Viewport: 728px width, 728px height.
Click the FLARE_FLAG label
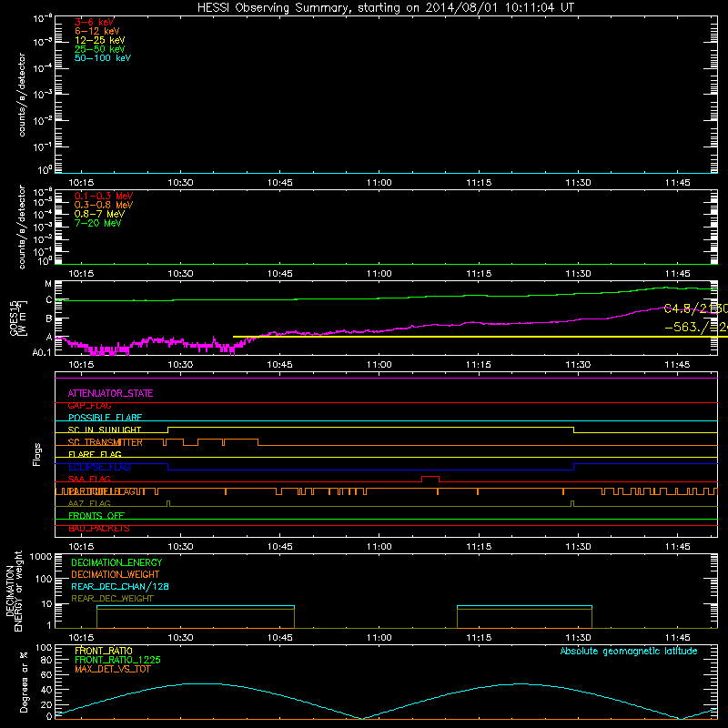coord(95,454)
